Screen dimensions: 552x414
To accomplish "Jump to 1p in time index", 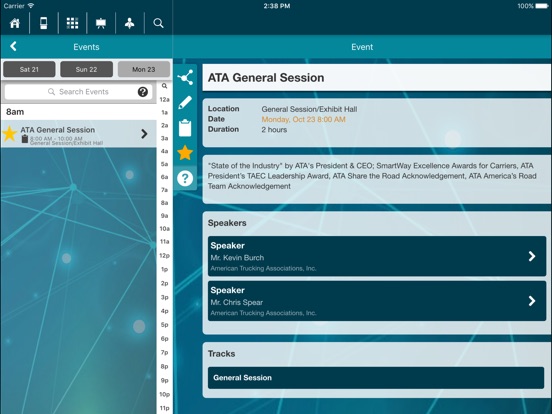I will click(164, 269).
